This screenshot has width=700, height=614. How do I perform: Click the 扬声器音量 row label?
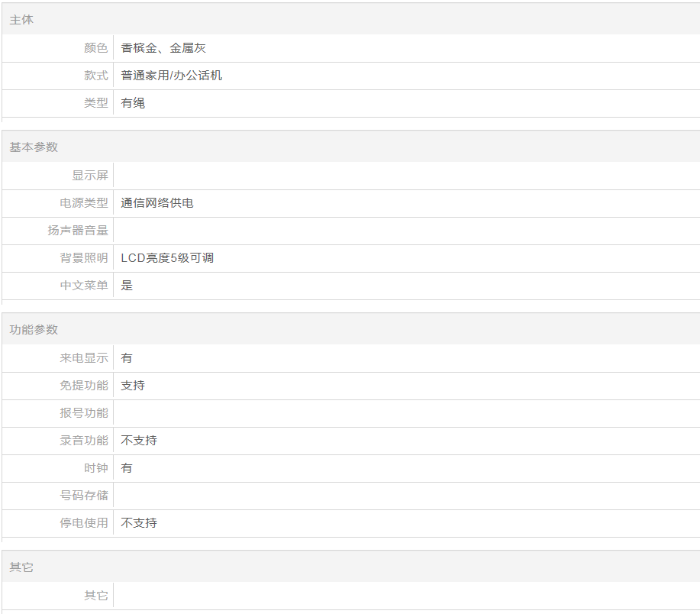point(78,231)
